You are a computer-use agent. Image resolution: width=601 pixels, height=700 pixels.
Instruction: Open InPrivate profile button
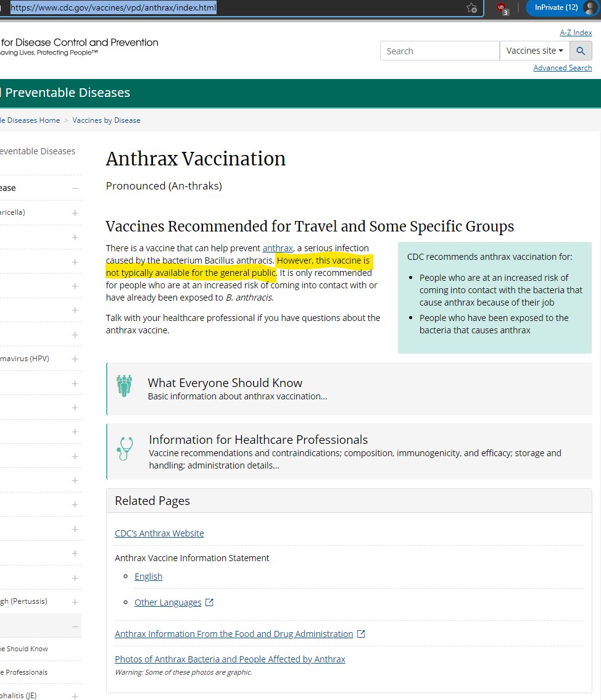point(562,7)
